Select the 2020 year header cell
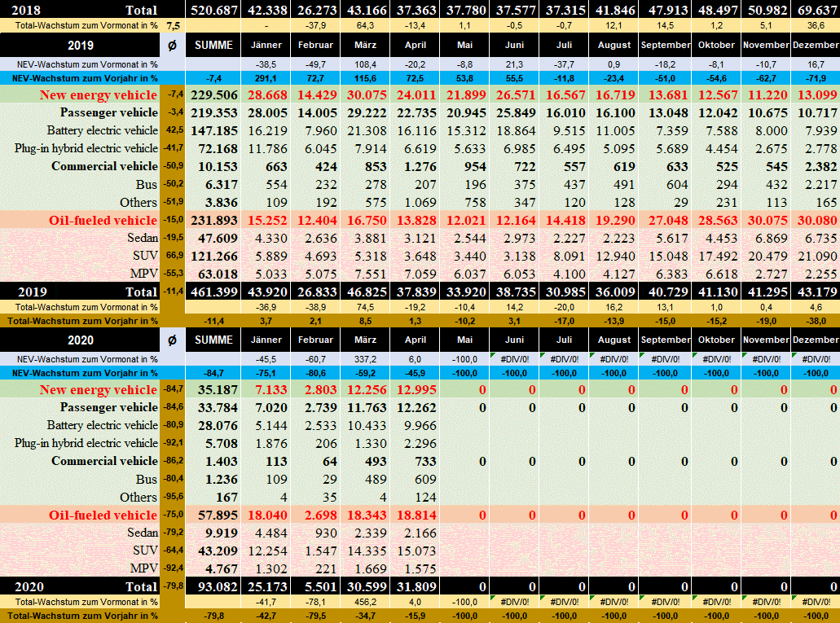The width and height of the screenshot is (840, 623). pos(80,340)
